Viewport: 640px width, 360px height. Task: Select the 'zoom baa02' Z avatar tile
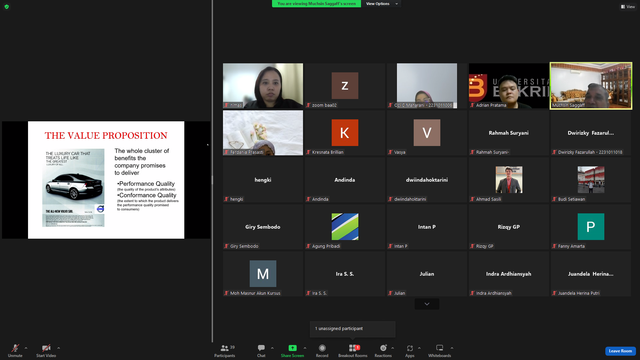click(345, 86)
